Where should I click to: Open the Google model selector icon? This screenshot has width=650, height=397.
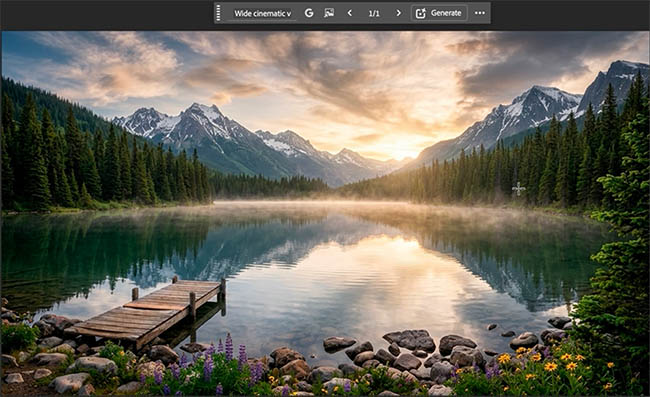coord(309,13)
